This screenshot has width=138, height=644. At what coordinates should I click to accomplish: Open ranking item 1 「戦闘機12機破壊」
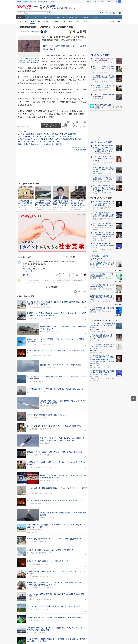click(x=103, y=59)
